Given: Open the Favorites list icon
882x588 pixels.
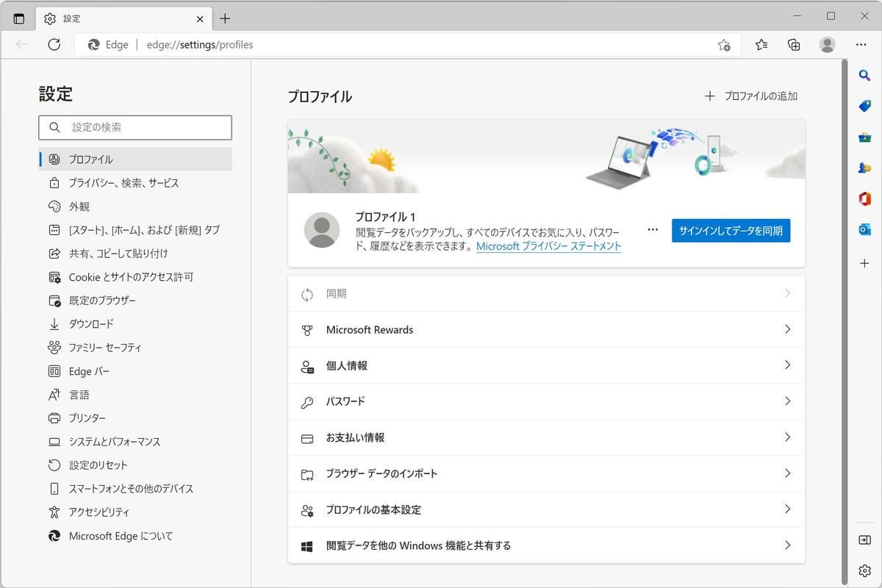Looking at the screenshot, I should (761, 45).
